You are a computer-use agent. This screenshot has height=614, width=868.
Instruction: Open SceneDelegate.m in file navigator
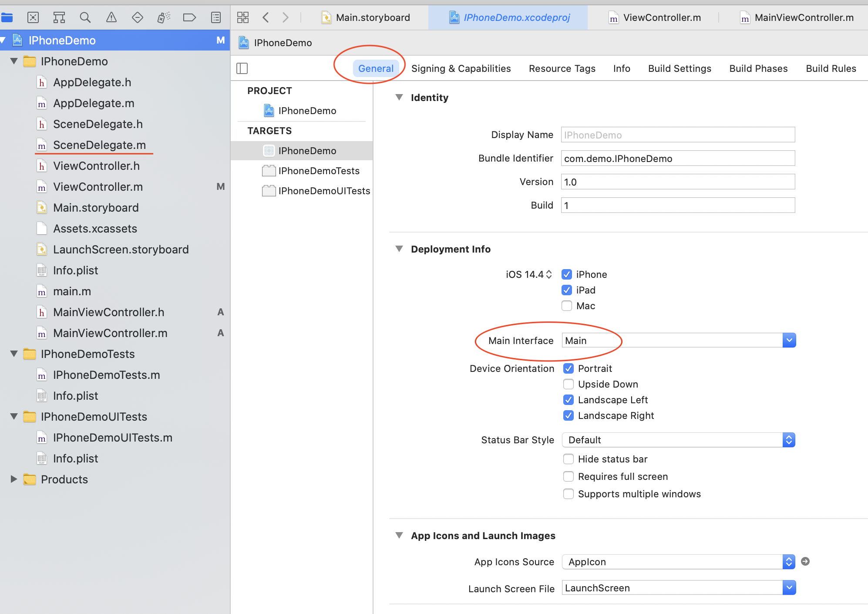[x=99, y=145]
